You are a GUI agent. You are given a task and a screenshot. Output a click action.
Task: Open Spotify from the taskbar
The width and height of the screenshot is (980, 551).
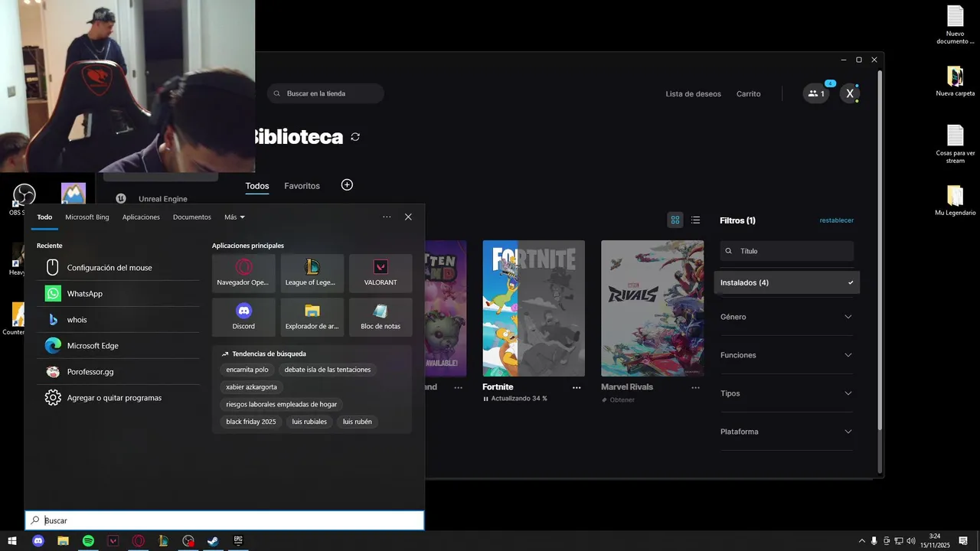tap(88, 541)
